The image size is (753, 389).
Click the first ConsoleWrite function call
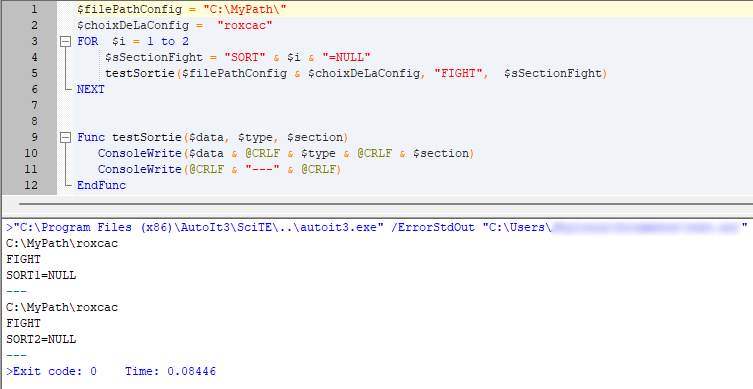[x=139, y=153]
